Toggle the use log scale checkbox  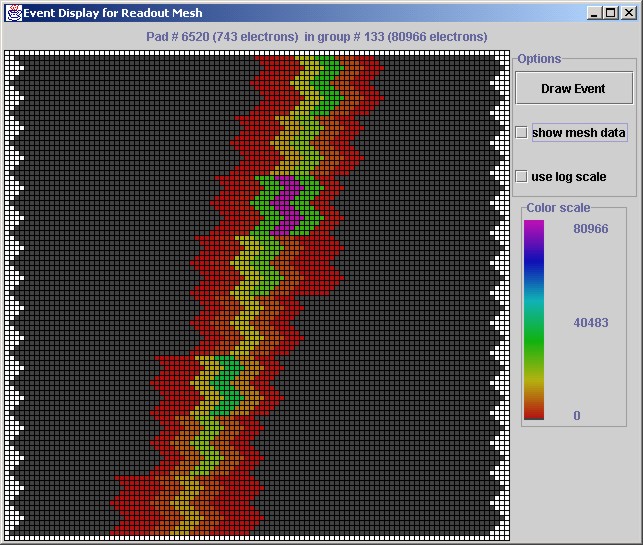tap(521, 176)
